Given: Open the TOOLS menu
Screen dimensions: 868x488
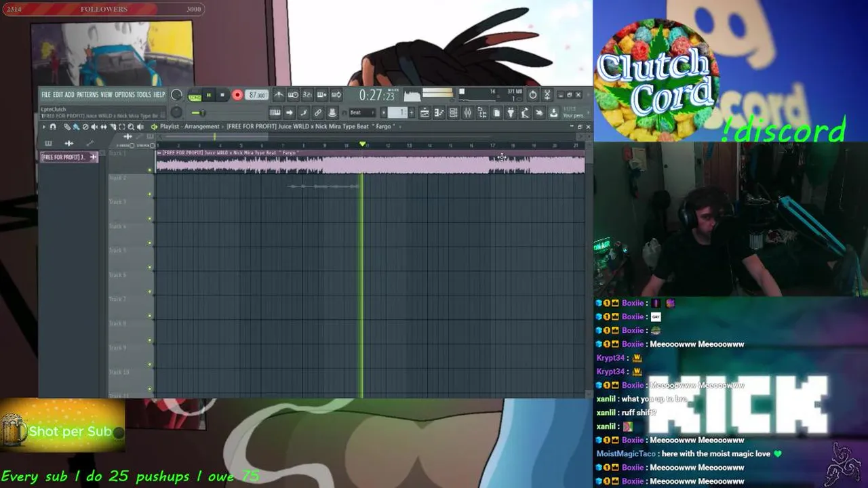Looking at the screenshot, I should [x=144, y=95].
